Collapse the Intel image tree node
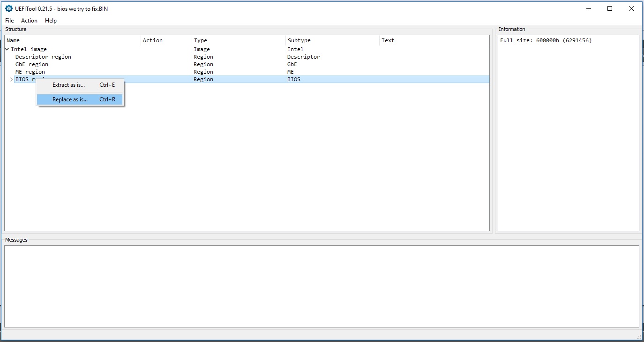This screenshot has height=342, width=644. (x=7, y=49)
